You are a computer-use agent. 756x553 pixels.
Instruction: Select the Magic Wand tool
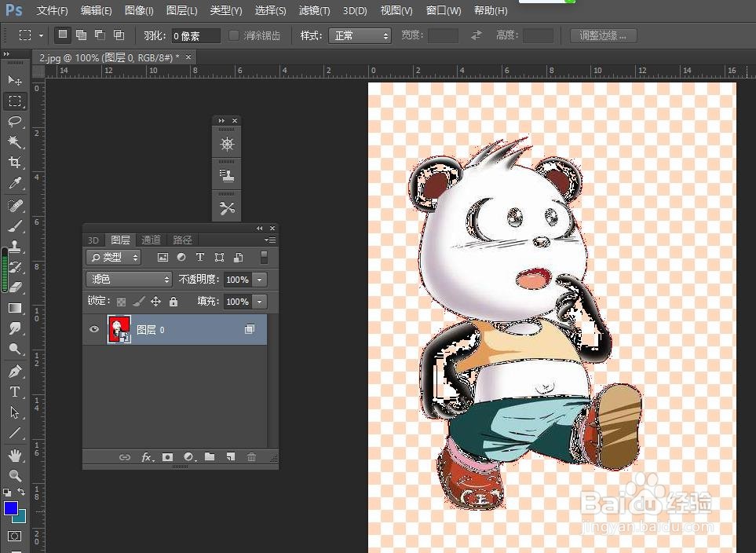pos(15,142)
